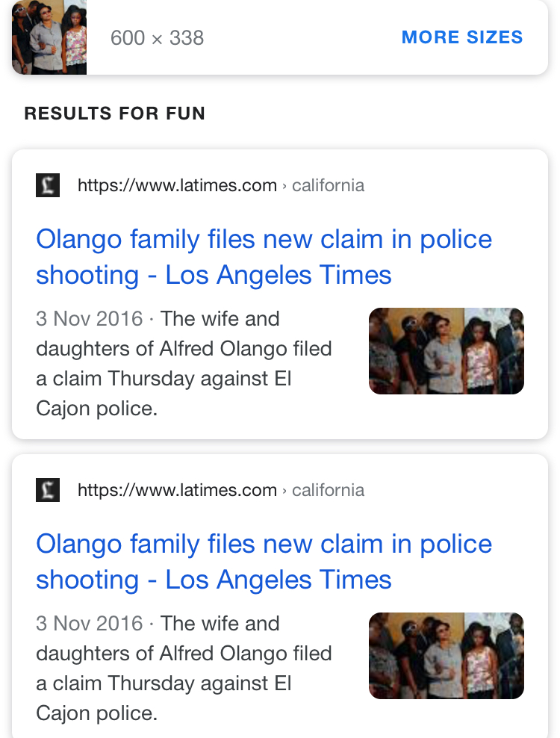560x738 pixels.
Task: Click the california breadcrumb in second result
Action: pos(328,490)
